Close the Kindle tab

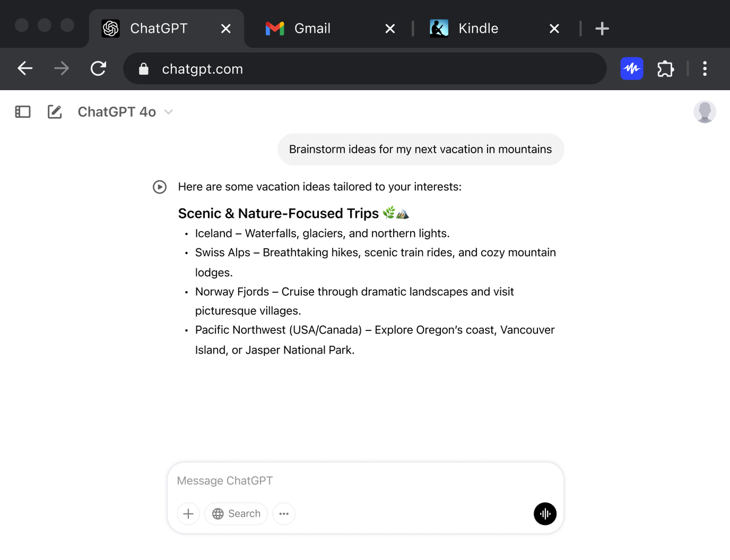pyautogui.click(x=554, y=29)
